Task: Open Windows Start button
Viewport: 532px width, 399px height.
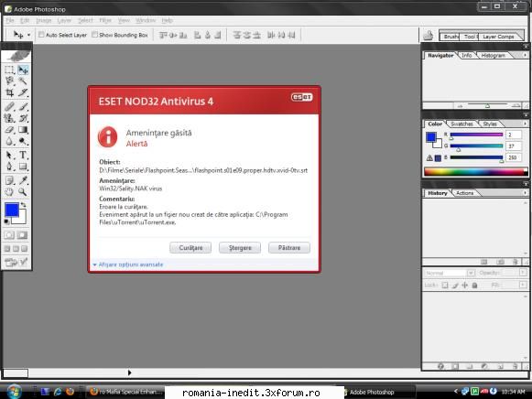Action: [15, 392]
